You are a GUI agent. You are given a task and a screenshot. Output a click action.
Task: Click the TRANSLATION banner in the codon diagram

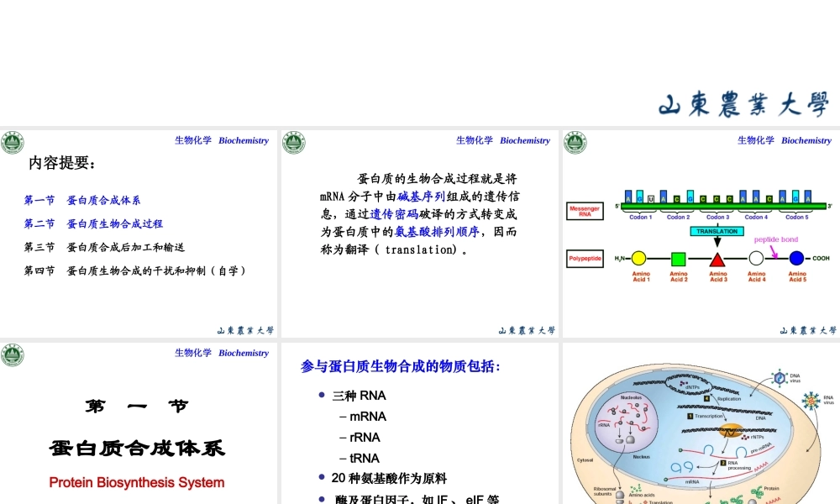(x=717, y=231)
